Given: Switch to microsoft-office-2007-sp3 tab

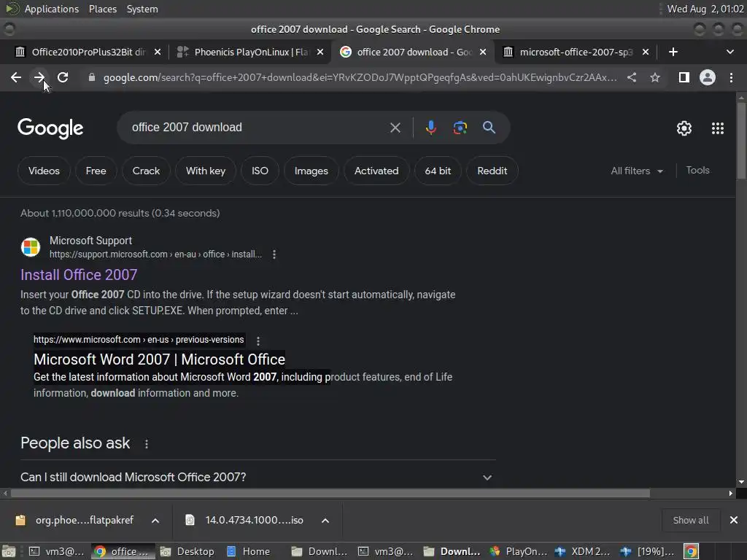Looking at the screenshot, I should [576, 52].
